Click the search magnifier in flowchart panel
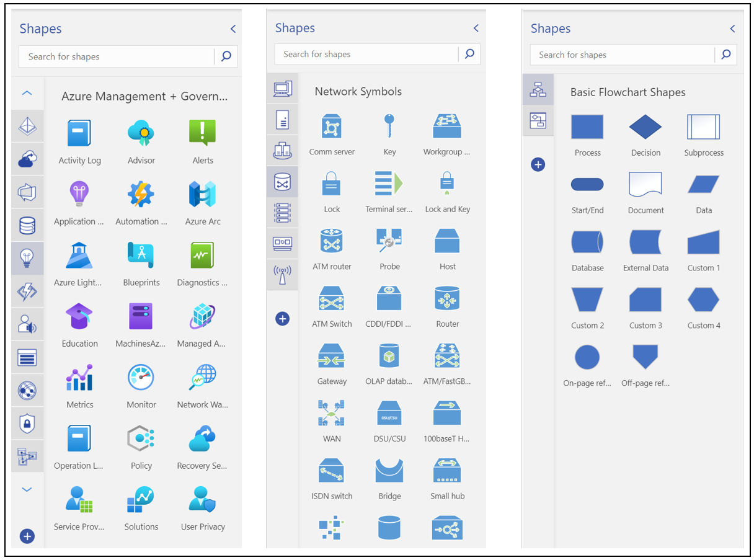Viewport: 754px width, 560px height. (x=725, y=55)
